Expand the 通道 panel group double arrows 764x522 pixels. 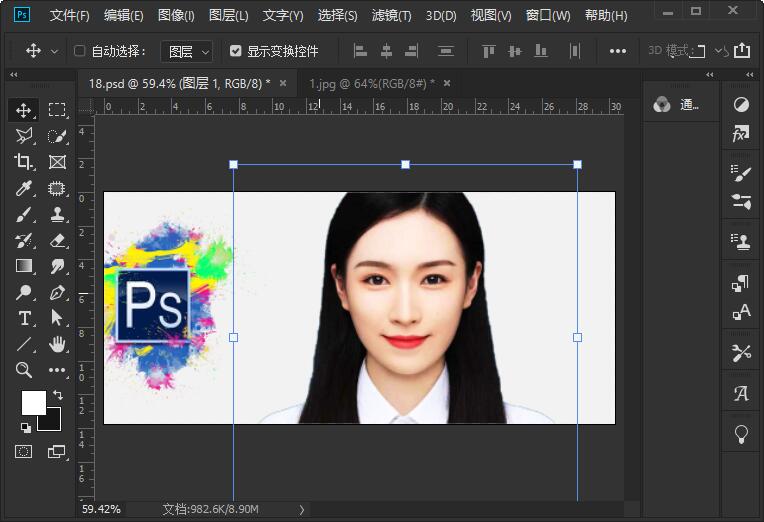click(x=709, y=75)
